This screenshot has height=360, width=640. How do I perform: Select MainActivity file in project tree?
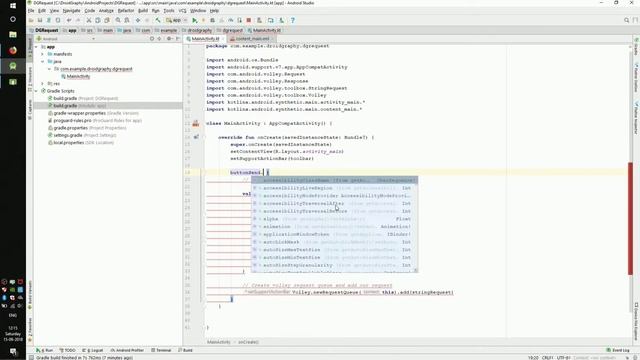(x=76, y=76)
